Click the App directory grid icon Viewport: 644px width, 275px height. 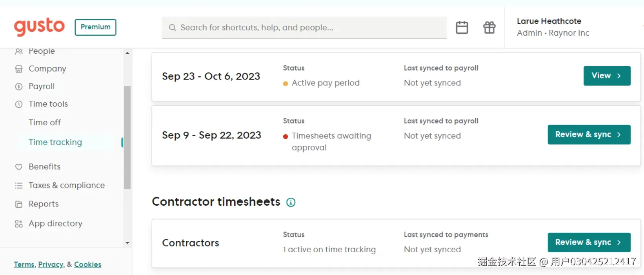[x=19, y=224]
